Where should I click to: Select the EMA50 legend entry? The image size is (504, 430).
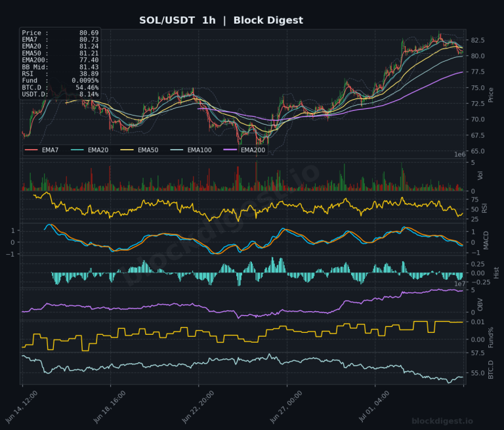139,150
